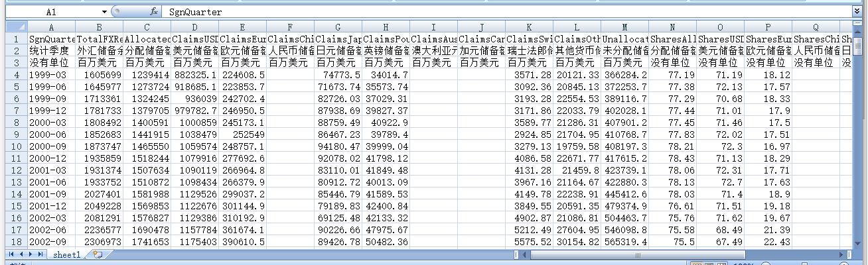The height and width of the screenshot is (265, 868).
Task: Go to the first sheet with nav arrow
Action: click(11, 254)
